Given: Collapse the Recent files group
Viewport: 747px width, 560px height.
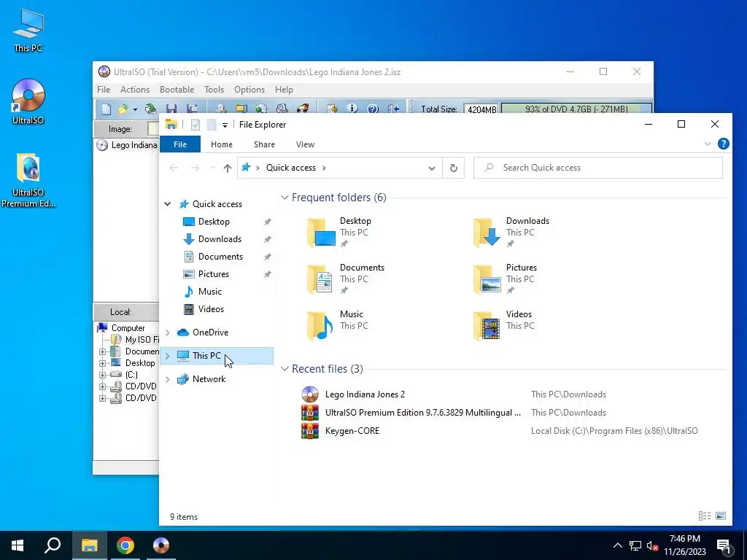Looking at the screenshot, I should [285, 368].
